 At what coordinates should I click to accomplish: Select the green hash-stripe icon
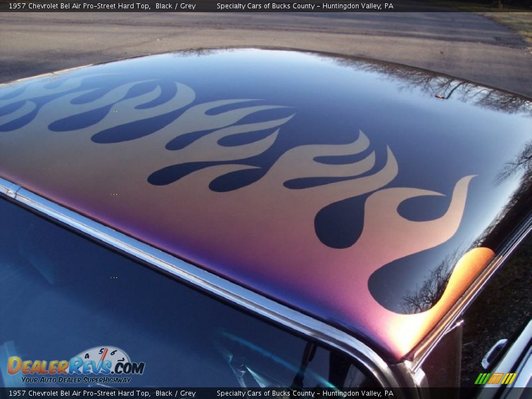click(482, 378)
